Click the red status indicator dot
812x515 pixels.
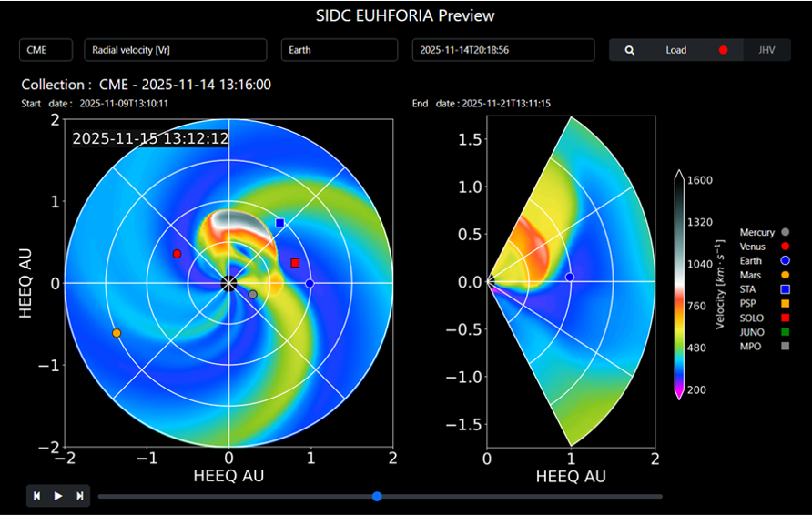coord(724,50)
